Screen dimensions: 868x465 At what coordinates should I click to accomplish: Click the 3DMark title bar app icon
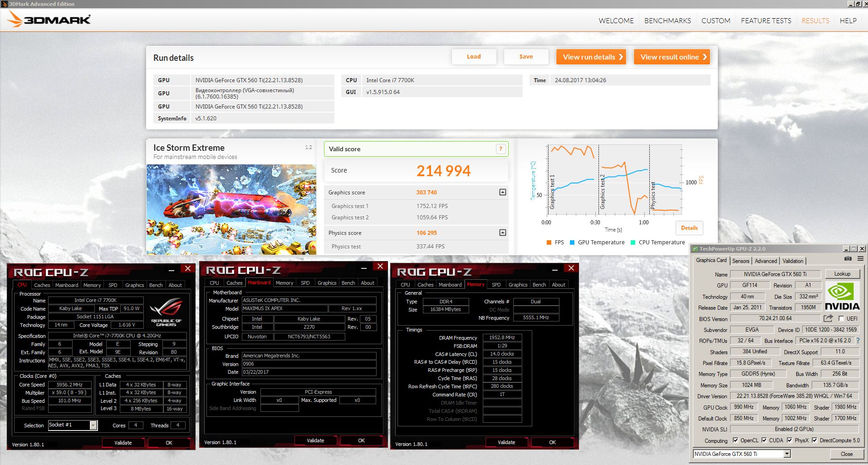(4, 4)
